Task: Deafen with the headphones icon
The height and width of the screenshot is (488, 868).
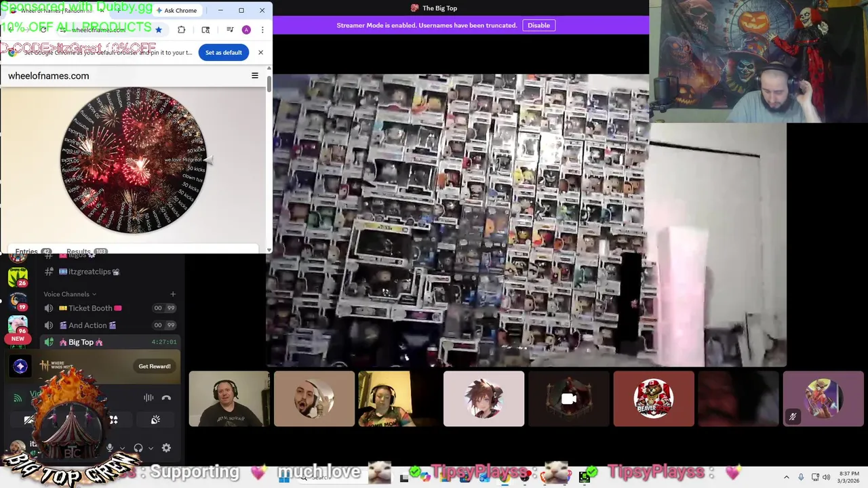Action: (138, 448)
